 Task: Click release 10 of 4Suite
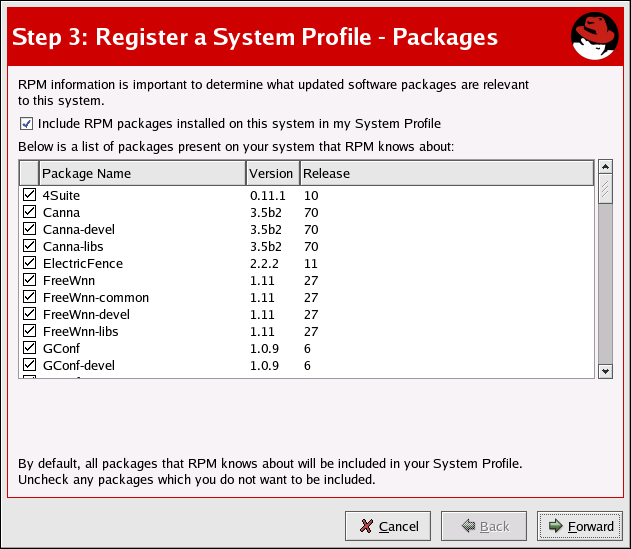click(x=311, y=196)
